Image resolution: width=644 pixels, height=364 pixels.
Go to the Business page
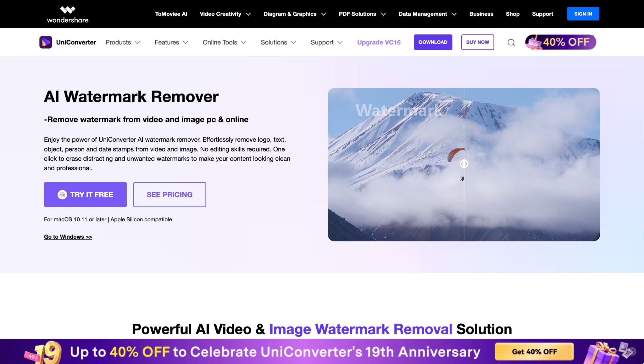[x=481, y=14]
